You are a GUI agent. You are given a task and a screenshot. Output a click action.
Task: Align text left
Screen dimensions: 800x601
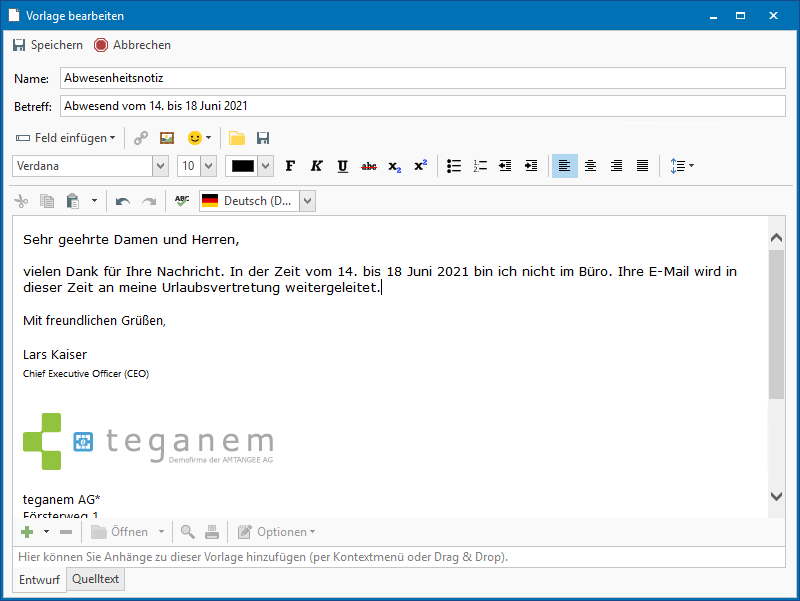(x=565, y=166)
